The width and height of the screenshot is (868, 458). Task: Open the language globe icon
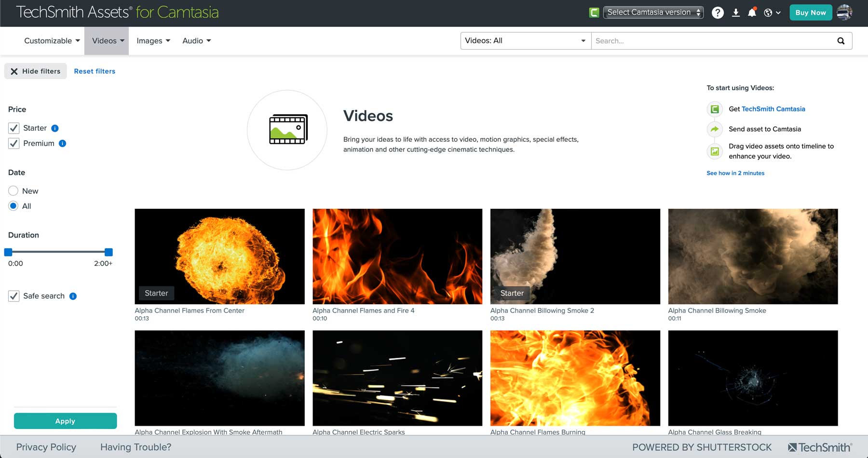[x=769, y=13]
